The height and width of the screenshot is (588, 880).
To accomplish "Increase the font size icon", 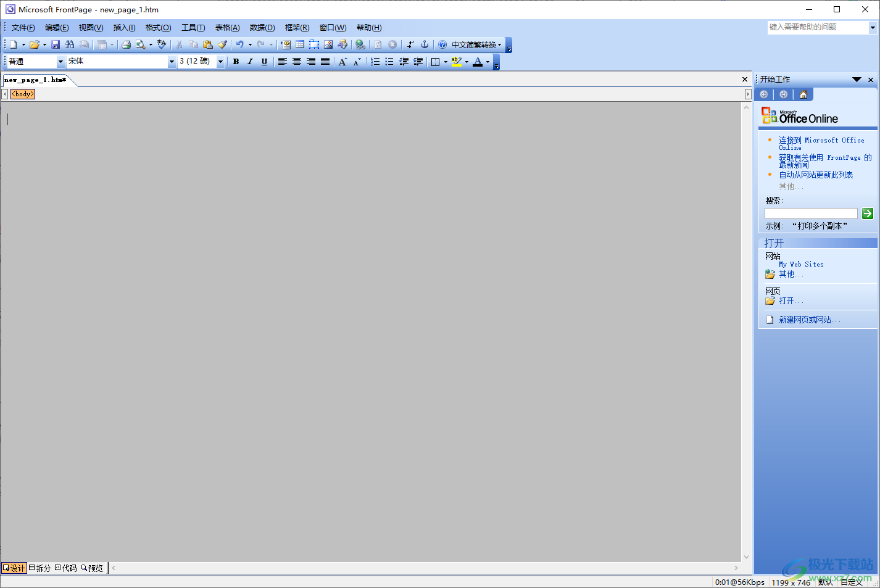I will [343, 62].
